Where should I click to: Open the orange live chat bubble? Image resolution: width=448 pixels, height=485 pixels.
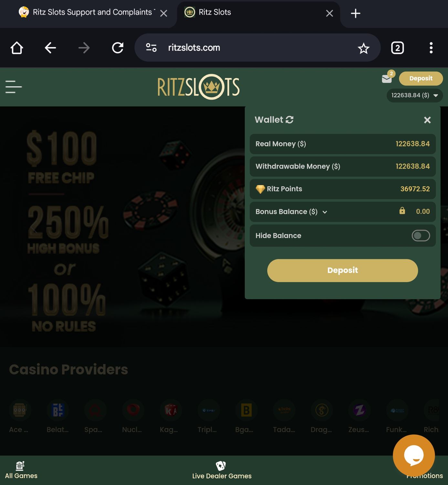point(414,455)
